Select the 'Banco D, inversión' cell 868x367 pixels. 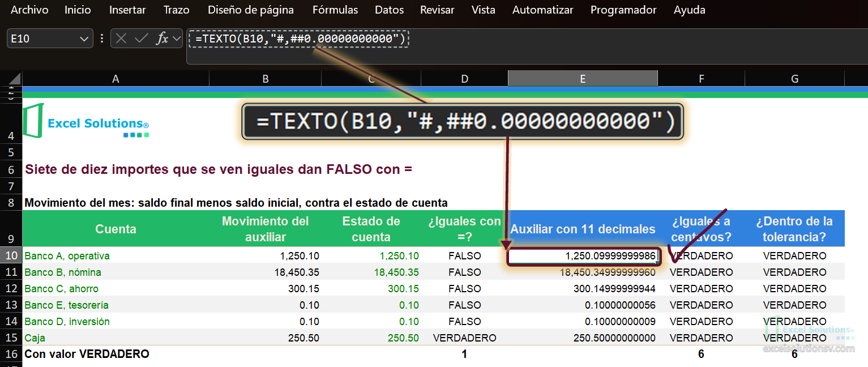[116, 321]
